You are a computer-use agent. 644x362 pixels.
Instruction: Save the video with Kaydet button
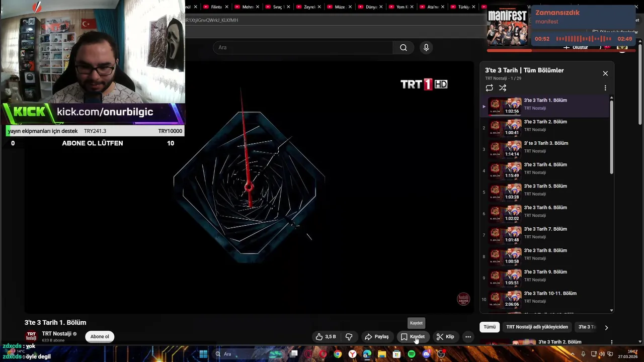click(413, 337)
